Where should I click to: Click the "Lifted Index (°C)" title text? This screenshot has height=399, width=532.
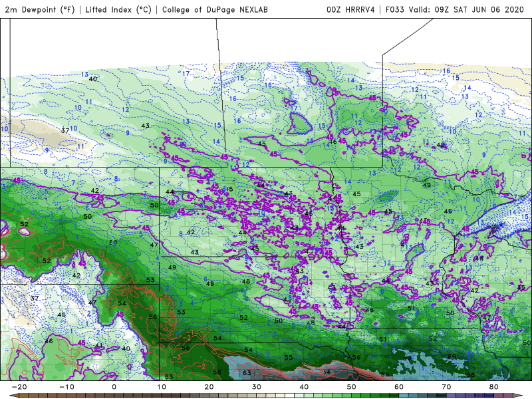pos(118,10)
